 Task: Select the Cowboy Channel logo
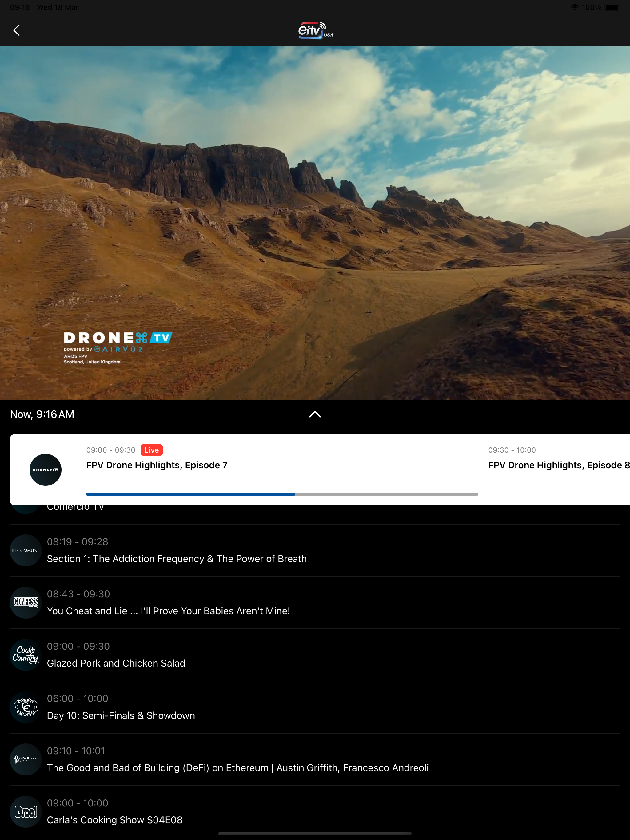click(x=26, y=707)
